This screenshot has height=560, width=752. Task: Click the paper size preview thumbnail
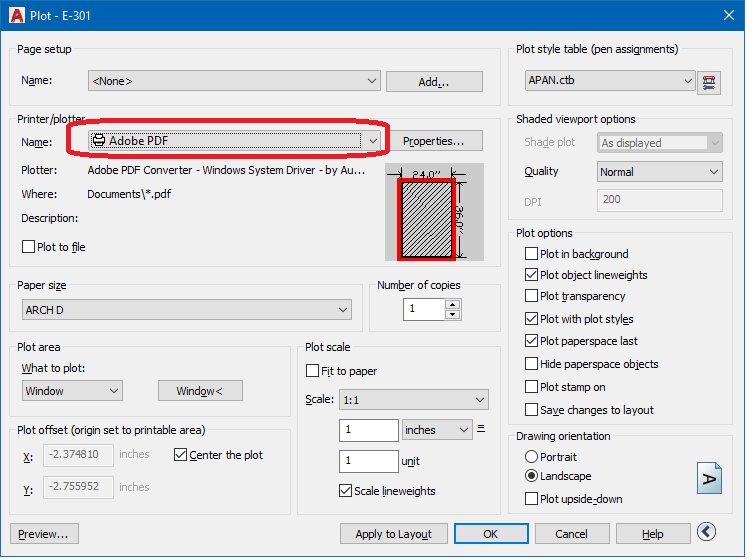click(x=434, y=212)
